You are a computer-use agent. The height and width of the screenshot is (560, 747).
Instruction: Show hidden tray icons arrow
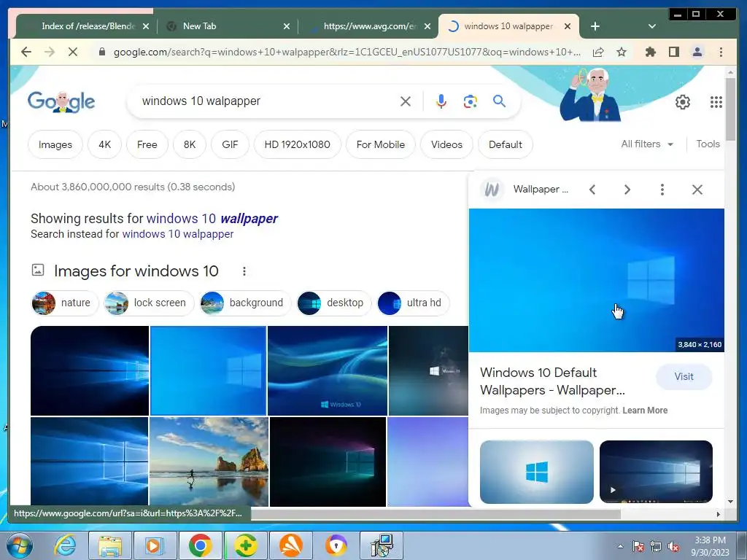click(x=620, y=546)
